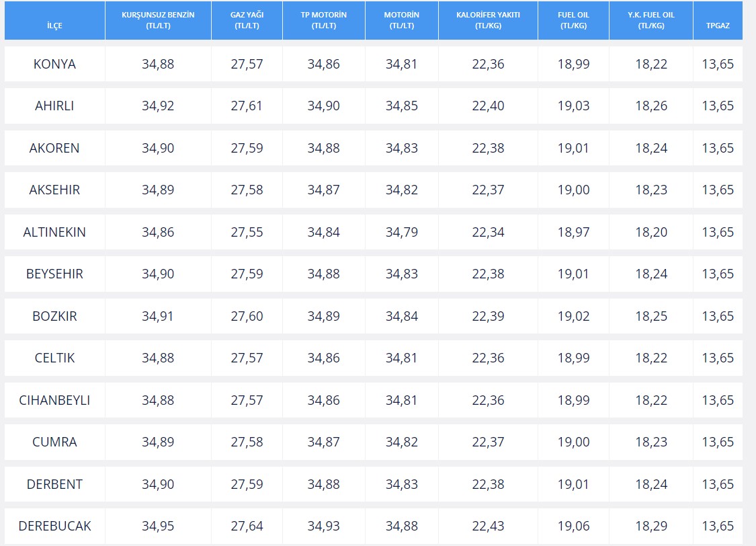The width and height of the screenshot is (756, 546).
Task: Click the CUMRA district name
Action: pyautogui.click(x=54, y=442)
